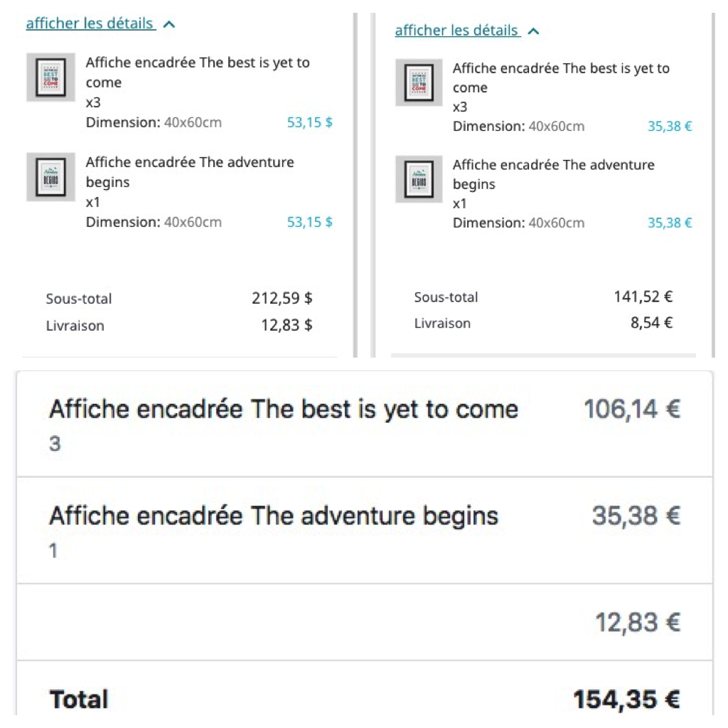Select 'The adventure begins' thumbnail in euro panel

coord(418,179)
